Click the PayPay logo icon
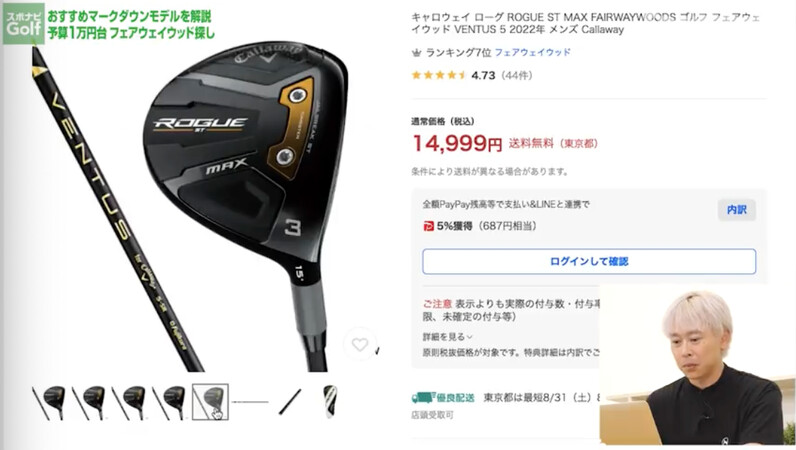This screenshot has height=450, width=796. (x=428, y=226)
